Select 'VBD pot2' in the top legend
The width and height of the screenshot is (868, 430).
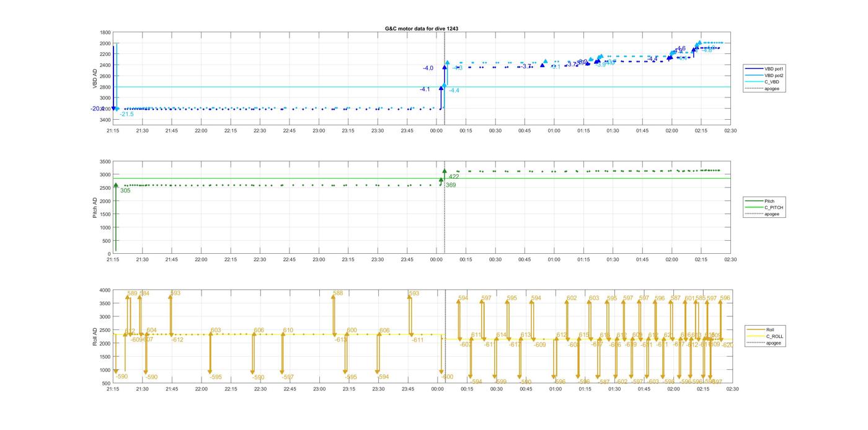775,75
